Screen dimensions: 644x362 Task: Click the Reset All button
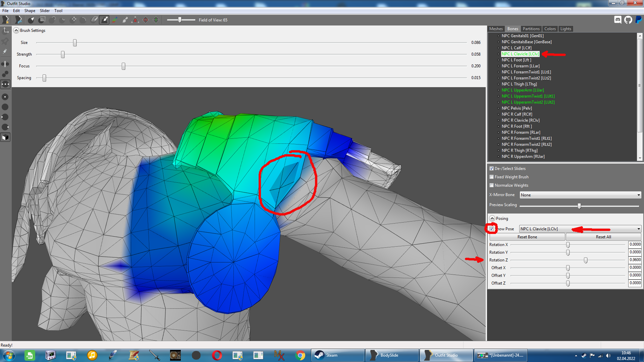click(x=603, y=237)
